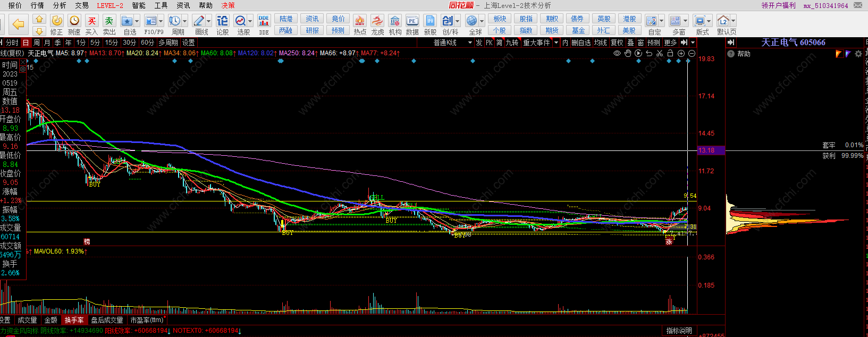Open the 重大事件 dropdown arrow
The height and width of the screenshot is (337, 868).
tap(556, 43)
